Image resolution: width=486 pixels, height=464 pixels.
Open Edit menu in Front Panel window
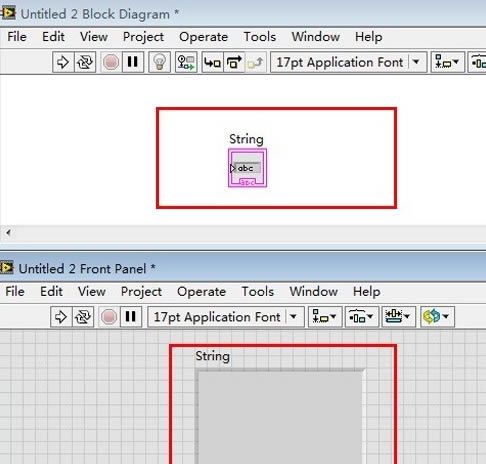pyautogui.click(x=51, y=292)
